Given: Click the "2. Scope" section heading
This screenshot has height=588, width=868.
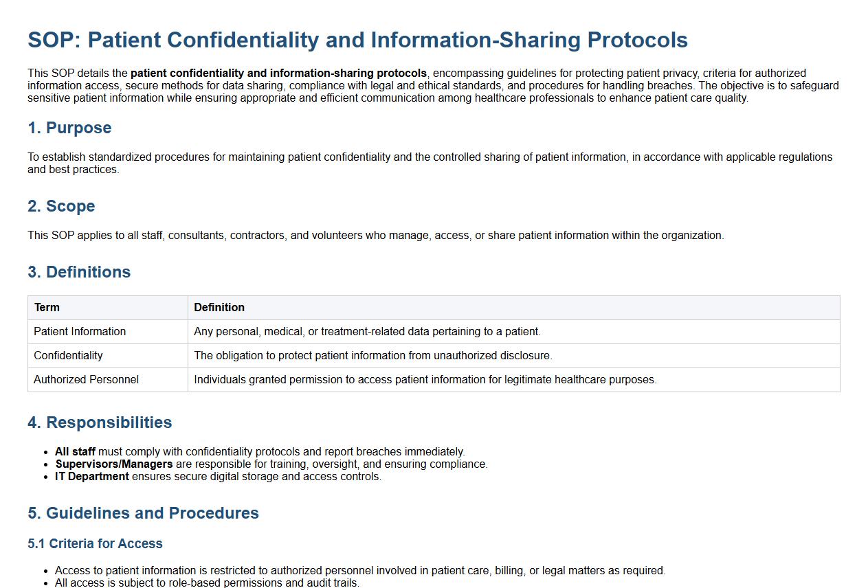Looking at the screenshot, I should pos(61,206).
